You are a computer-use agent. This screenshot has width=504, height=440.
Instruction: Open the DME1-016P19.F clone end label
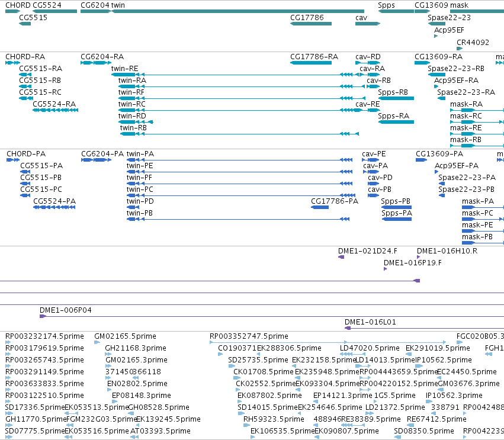(412, 263)
